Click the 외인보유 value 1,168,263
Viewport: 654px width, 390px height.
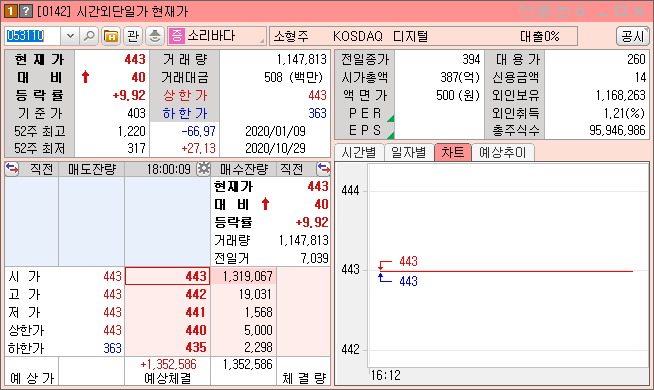click(621, 95)
